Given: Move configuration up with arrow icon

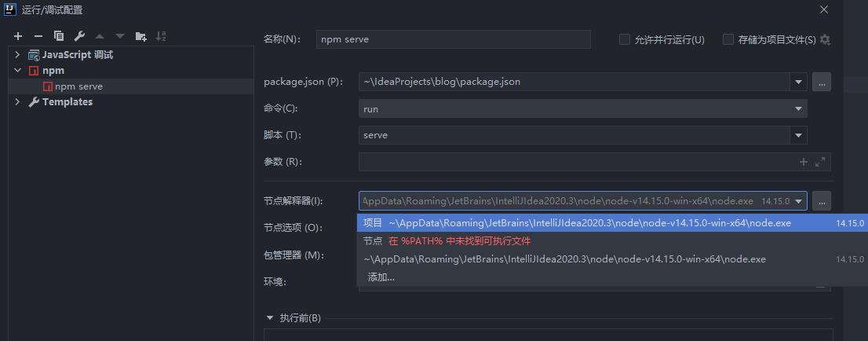Looking at the screenshot, I should pyautogui.click(x=100, y=36).
